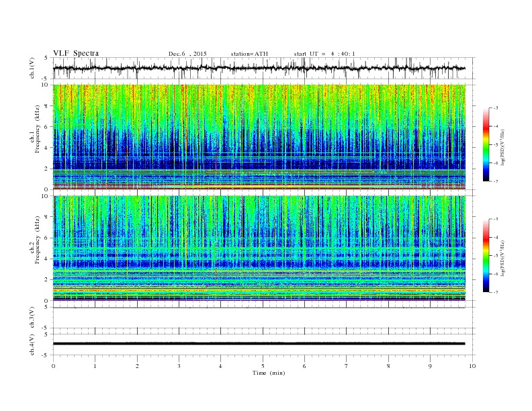
Task: Click the ch.2 color bar "log(PSD)(V²/Hz)" label
Action: (x=502, y=257)
